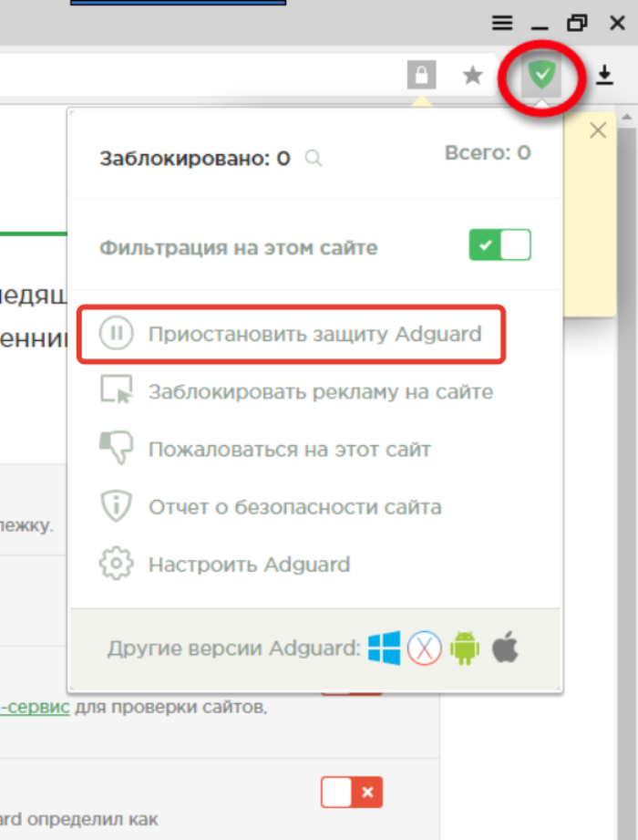Open Adguard for Android icon
The width and height of the screenshot is (638, 840).
465,648
